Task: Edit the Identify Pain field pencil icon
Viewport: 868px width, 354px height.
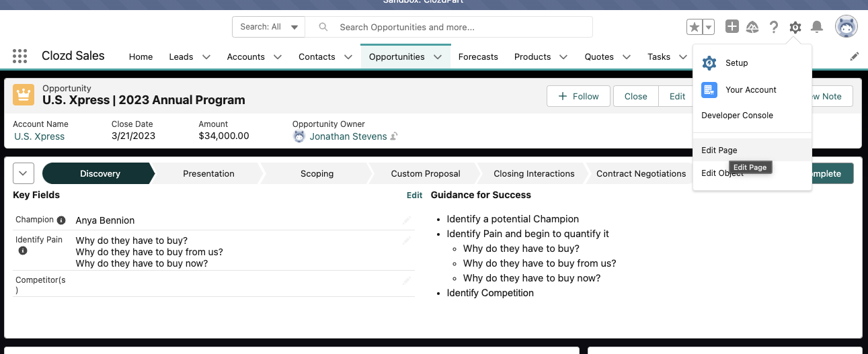Action: tap(407, 240)
